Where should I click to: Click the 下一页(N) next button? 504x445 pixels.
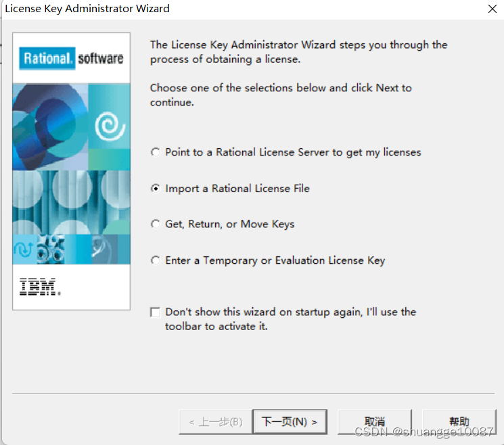point(290,421)
